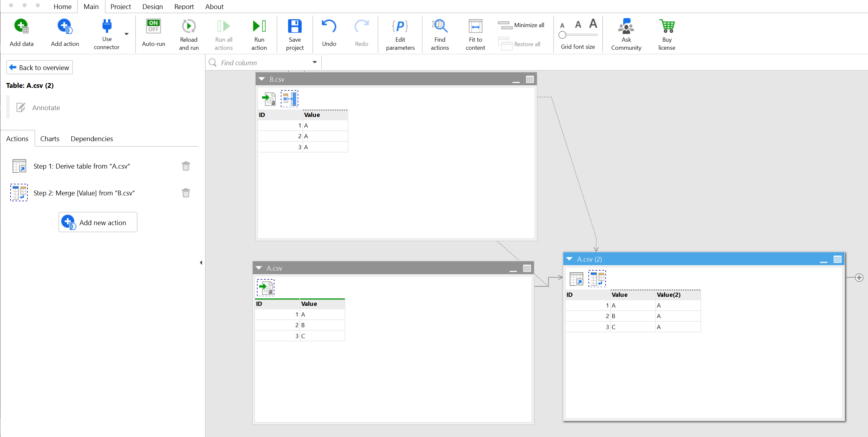This screenshot has width=868, height=437.
Task: Click Buy license cart icon
Action: pyautogui.click(x=667, y=26)
